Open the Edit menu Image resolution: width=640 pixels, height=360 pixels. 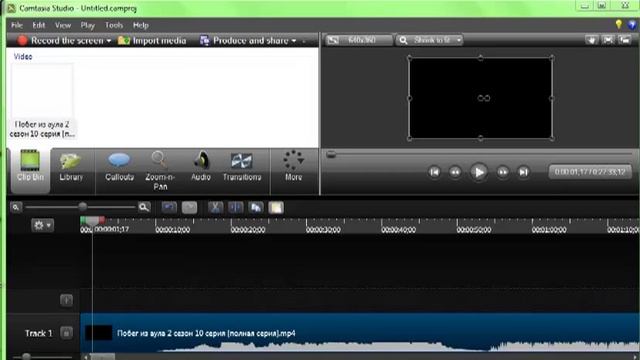pyautogui.click(x=39, y=25)
